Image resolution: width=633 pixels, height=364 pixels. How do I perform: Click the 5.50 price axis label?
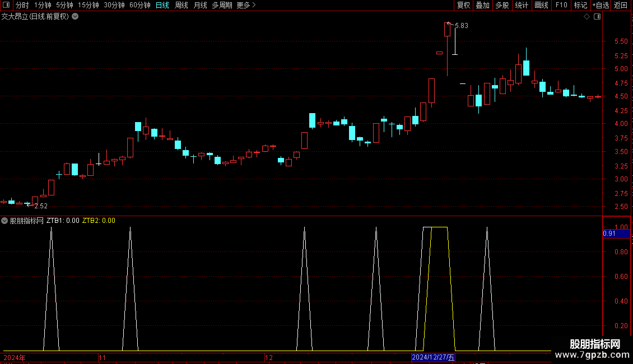point(621,41)
